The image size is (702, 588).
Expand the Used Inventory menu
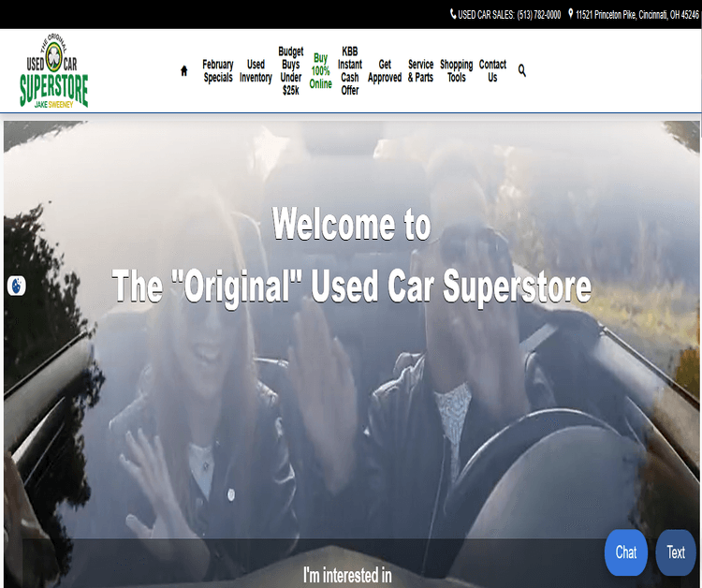click(256, 71)
